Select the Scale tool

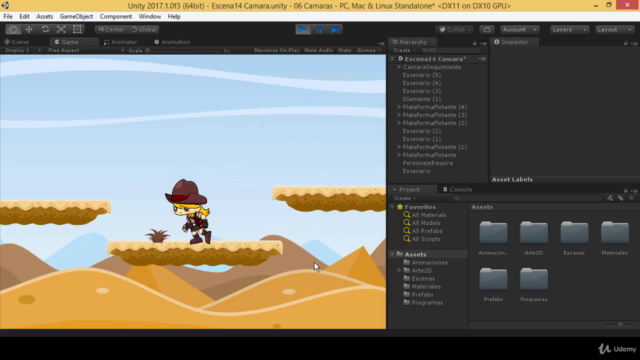61,29
